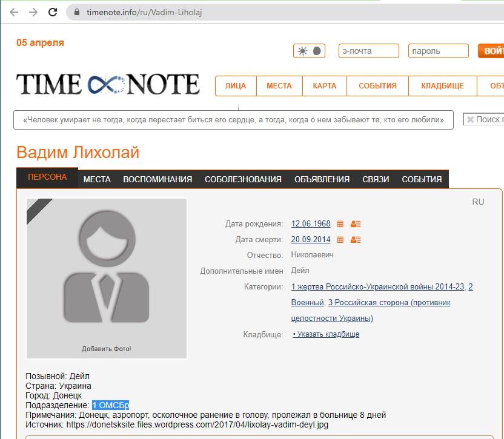Open the КАРТА menu item

pos(325,86)
